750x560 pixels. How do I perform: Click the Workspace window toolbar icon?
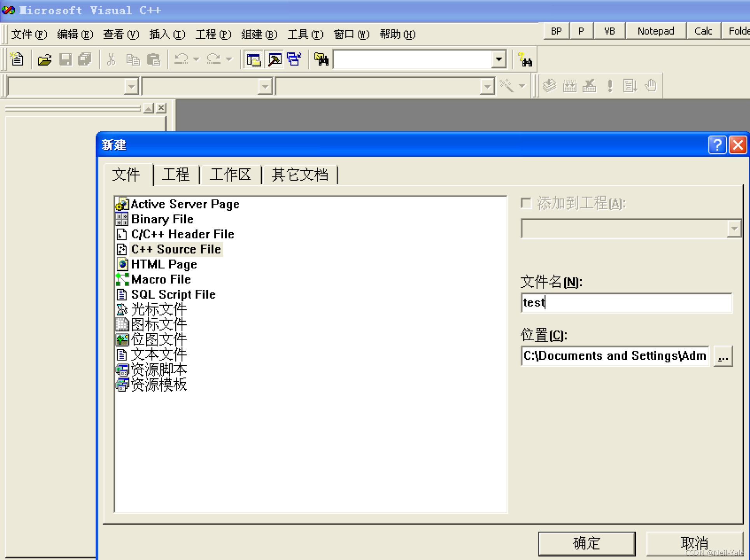point(253,59)
